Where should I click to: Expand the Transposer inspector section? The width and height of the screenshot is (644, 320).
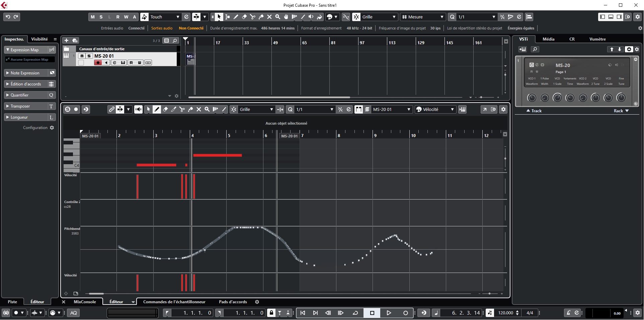(x=26, y=106)
